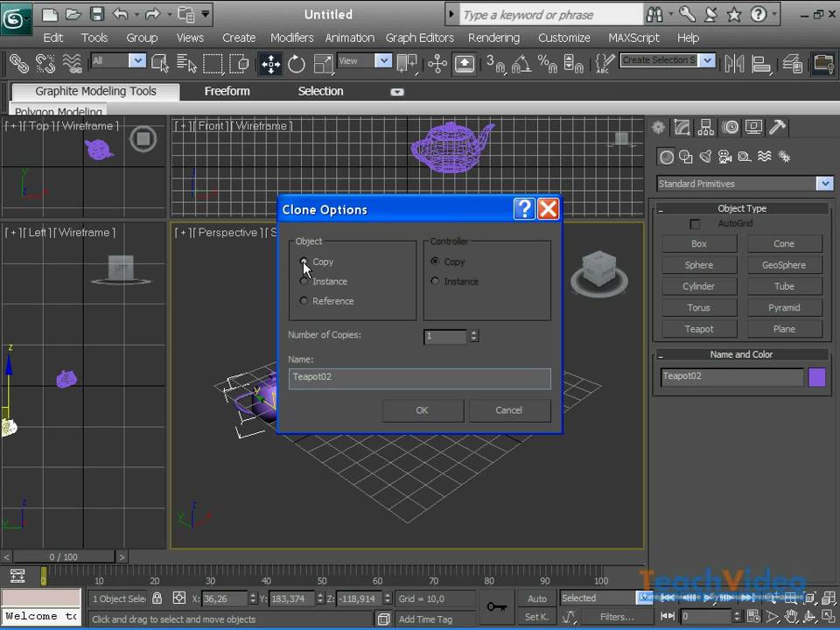
Task: Click the Cancel button in Clone Options
Action: pos(508,410)
